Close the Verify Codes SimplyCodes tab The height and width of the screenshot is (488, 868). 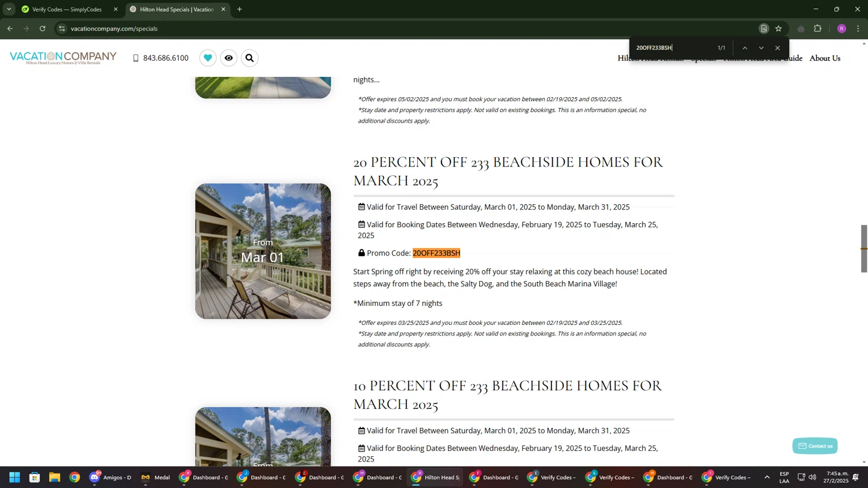pyautogui.click(x=116, y=9)
